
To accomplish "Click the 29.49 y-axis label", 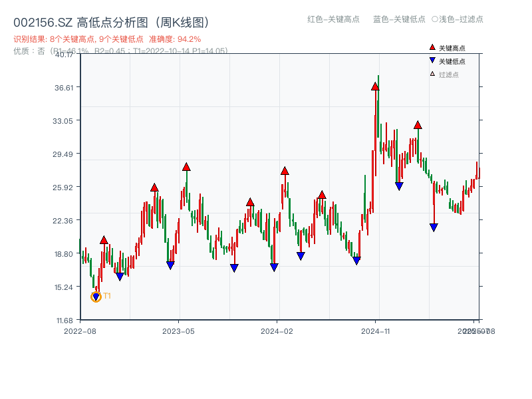I will pos(63,154).
